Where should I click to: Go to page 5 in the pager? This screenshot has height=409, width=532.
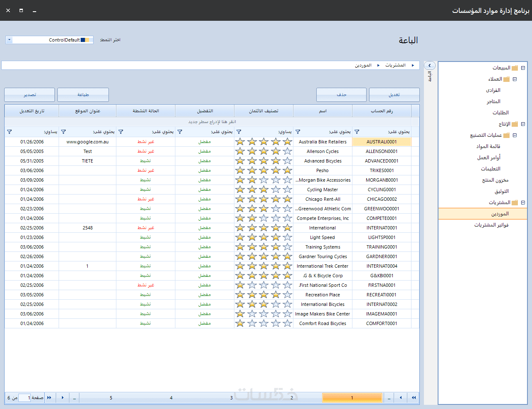(111, 398)
